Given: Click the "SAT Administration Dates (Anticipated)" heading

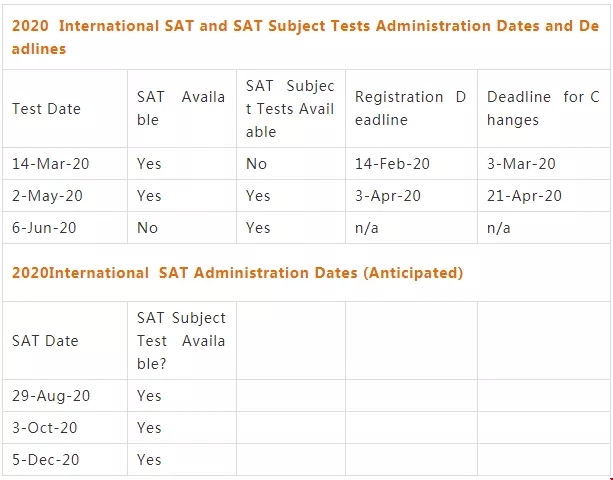Looking at the screenshot, I should [x=238, y=272].
